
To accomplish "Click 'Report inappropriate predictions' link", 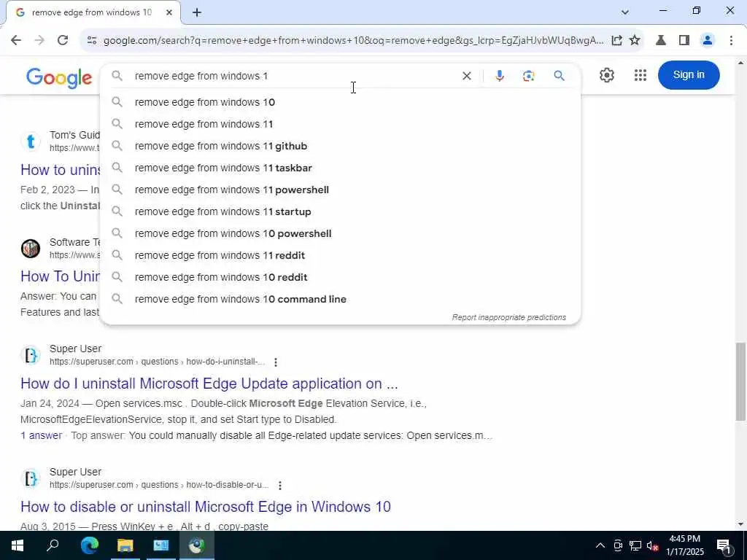I will coord(508,318).
